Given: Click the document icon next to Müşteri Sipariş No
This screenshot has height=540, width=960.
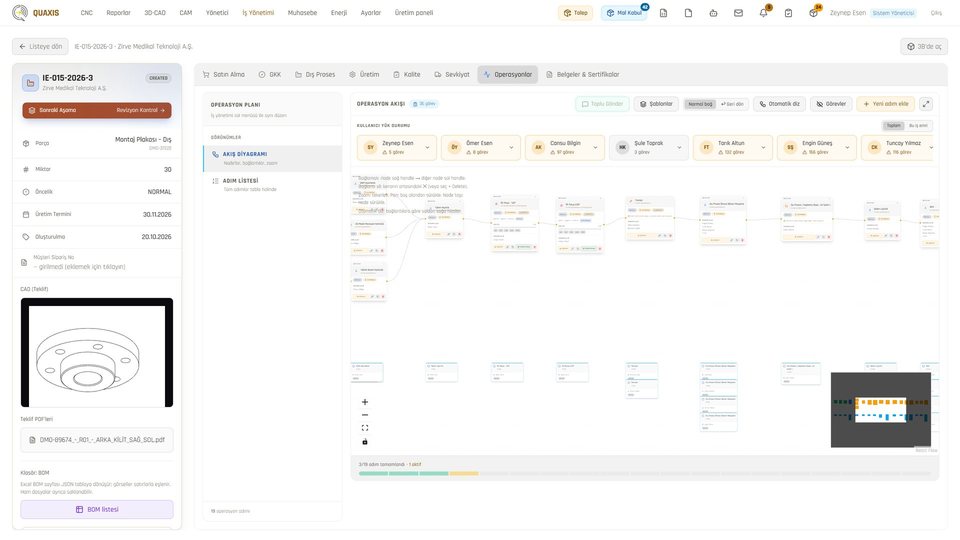Looking at the screenshot, I should tap(24, 263).
